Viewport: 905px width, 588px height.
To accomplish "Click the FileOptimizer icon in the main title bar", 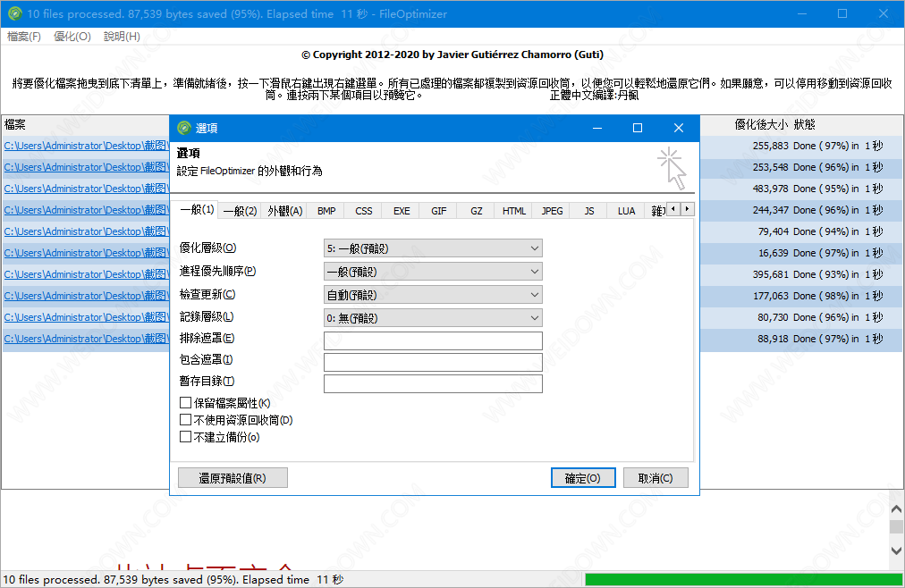I will pos(15,13).
